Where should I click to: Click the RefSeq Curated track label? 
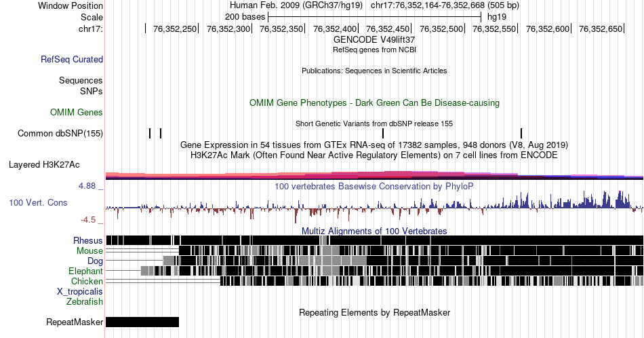(x=71, y=59)
